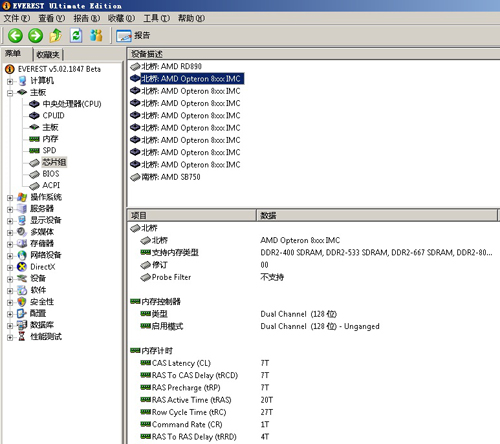Click the 网络设备 globe icon
This screenshot has height=444, width=500.
tap(22, 255)
